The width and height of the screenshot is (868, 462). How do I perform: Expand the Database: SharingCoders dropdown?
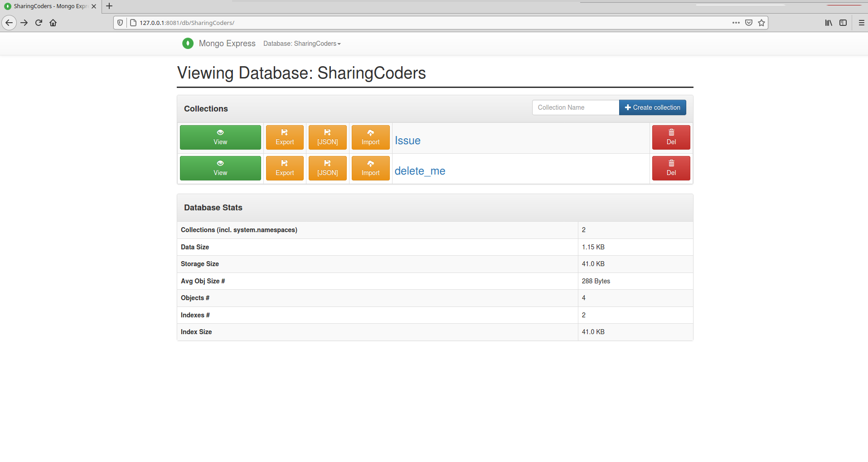(302, 44)
